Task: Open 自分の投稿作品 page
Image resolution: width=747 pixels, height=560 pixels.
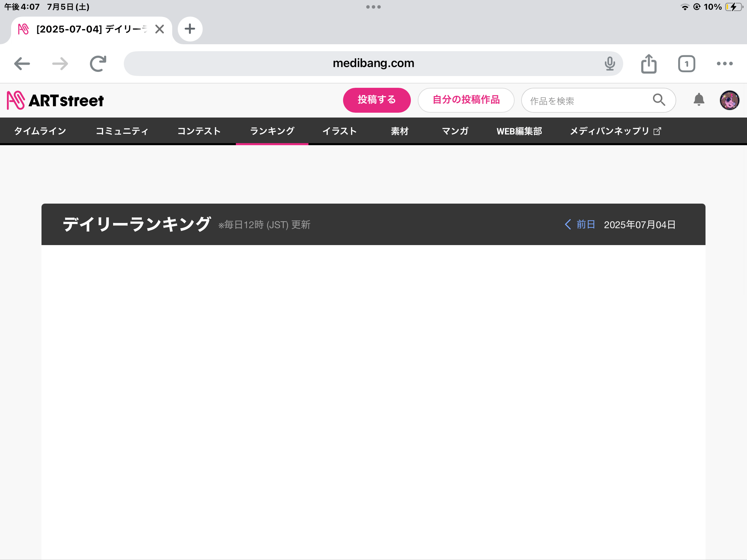Action: pyautogui.click(x=466, y=100)
